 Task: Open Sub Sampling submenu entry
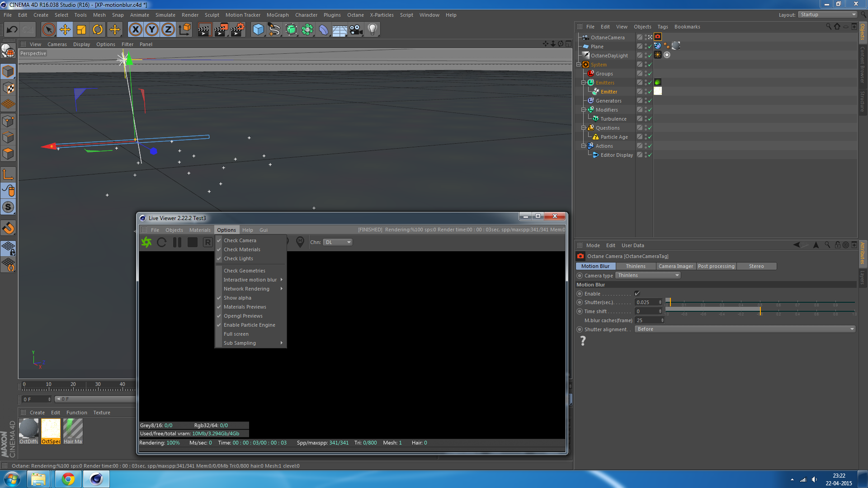point(240,343)
